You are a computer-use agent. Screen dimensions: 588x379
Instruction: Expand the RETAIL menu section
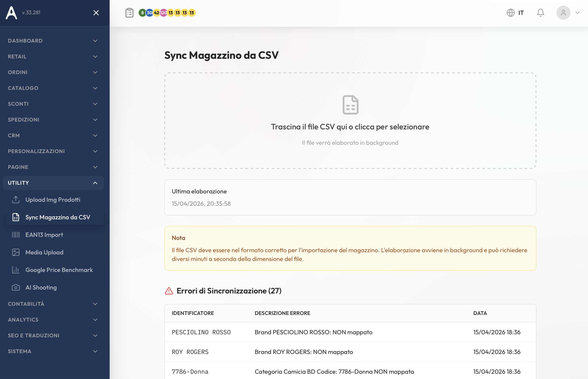click(53, 56)
